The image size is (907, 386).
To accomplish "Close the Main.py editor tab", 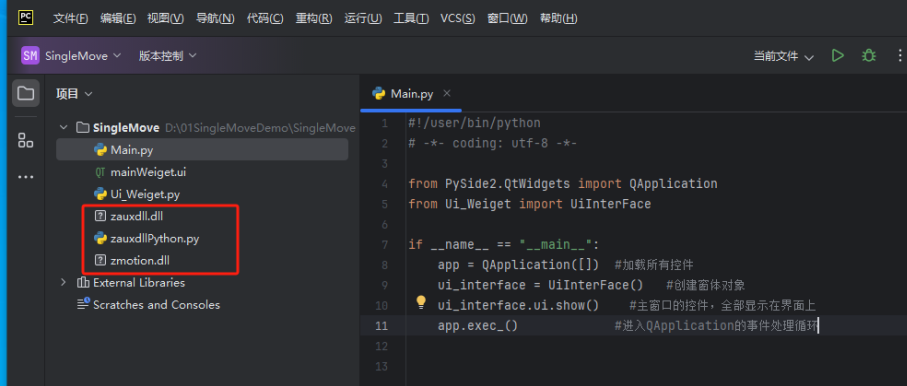I will pos(446,93).
